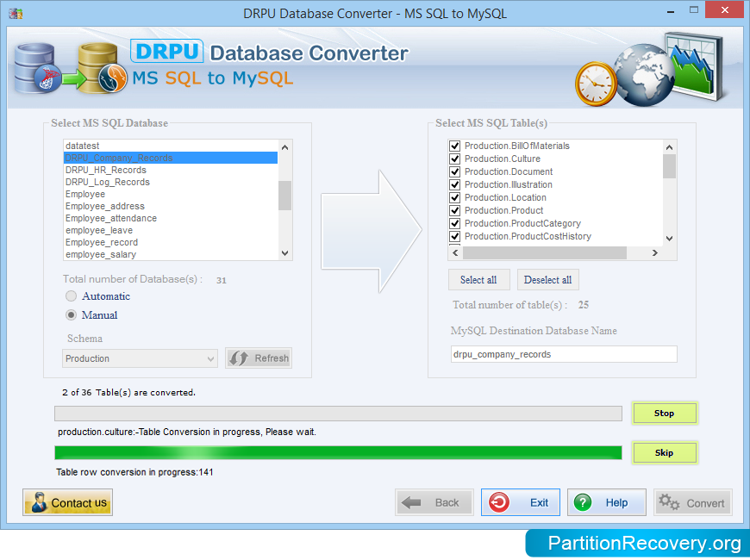750x560 pixels.
Task: Click the green Help question mark icon
Action: tap(584, 503)
